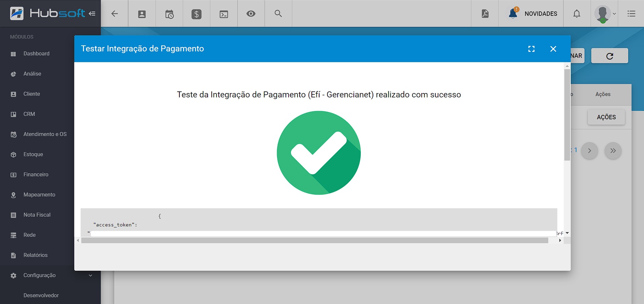
Task: Click the dialog horizontal scrollbar
Action: [315, 241]
